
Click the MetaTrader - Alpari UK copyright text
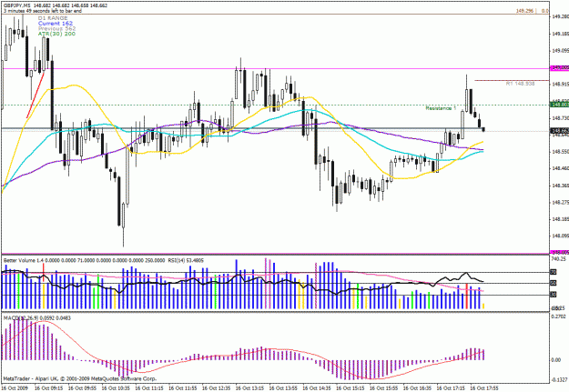tap(80, 378)
